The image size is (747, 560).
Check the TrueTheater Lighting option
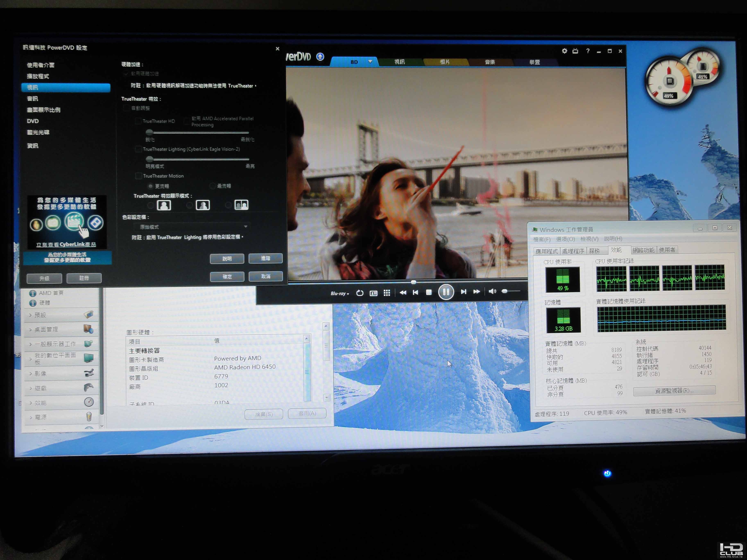[138, 149]
